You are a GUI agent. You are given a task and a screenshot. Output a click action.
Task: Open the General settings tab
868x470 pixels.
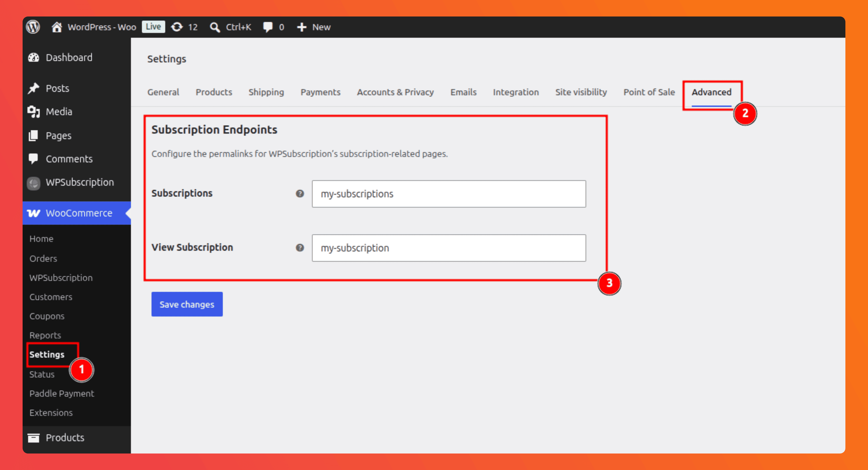click(163, 92)
